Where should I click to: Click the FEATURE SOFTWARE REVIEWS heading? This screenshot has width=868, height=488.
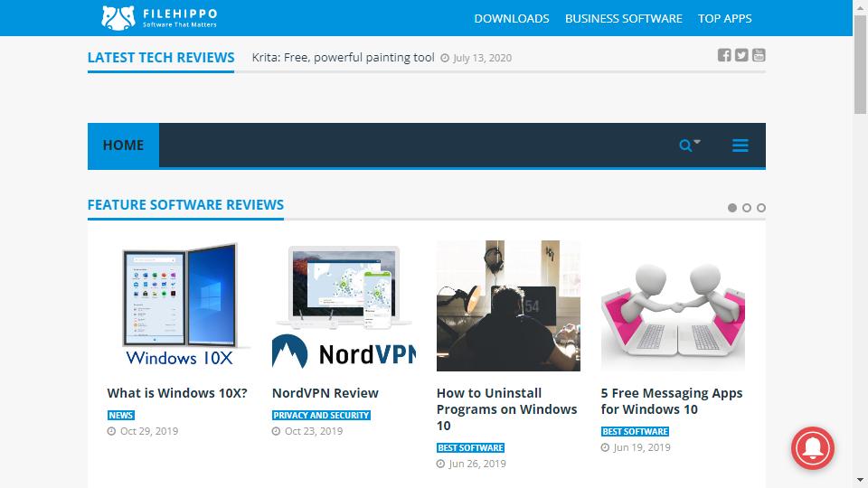click(185, 205)
